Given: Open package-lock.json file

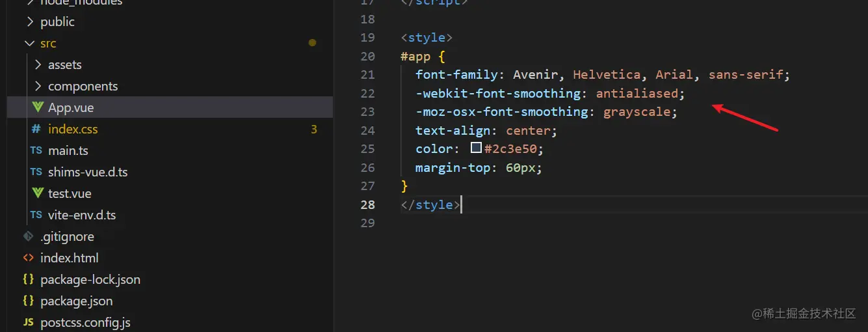Looking at the screenshot, I should point(90,279).
